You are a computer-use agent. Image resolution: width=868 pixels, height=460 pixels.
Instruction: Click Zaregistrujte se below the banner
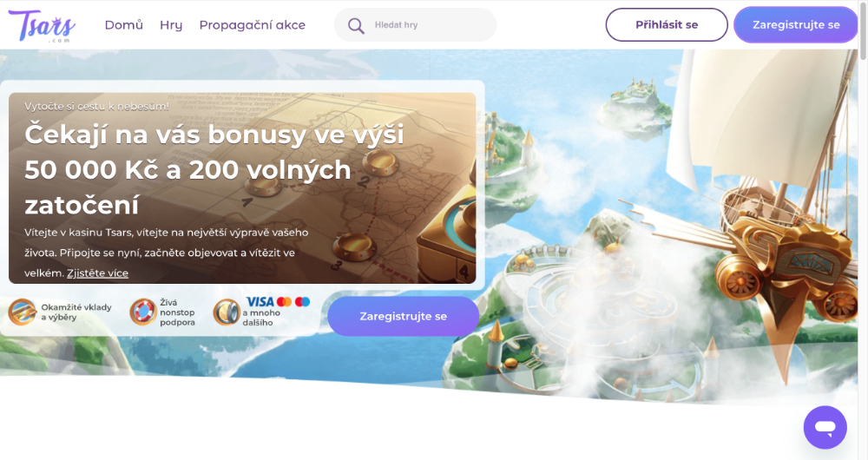pos(403,316)
